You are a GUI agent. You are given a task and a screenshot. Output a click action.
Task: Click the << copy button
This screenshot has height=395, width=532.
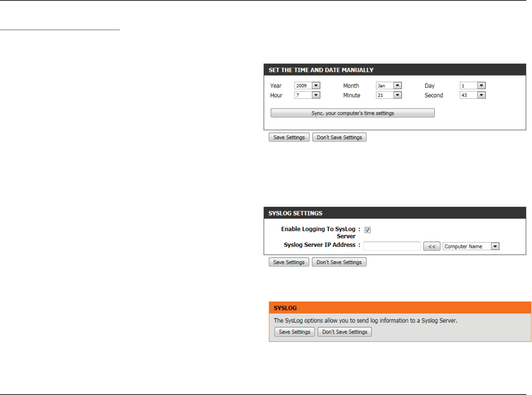432,246
